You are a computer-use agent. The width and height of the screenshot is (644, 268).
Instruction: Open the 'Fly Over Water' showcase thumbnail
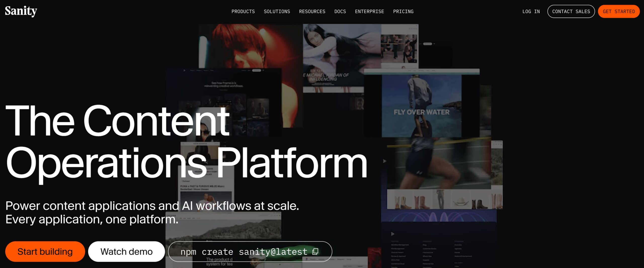tap(422, 103)
